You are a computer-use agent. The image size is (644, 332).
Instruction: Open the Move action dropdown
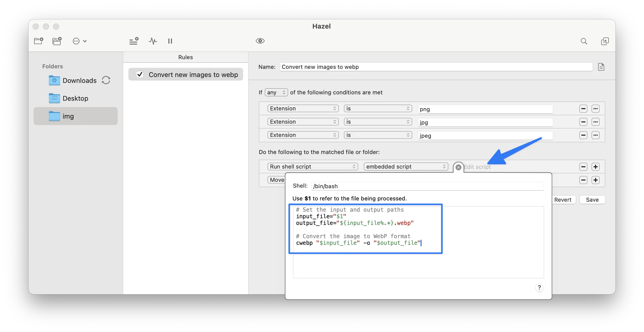[x=277, y=180]
